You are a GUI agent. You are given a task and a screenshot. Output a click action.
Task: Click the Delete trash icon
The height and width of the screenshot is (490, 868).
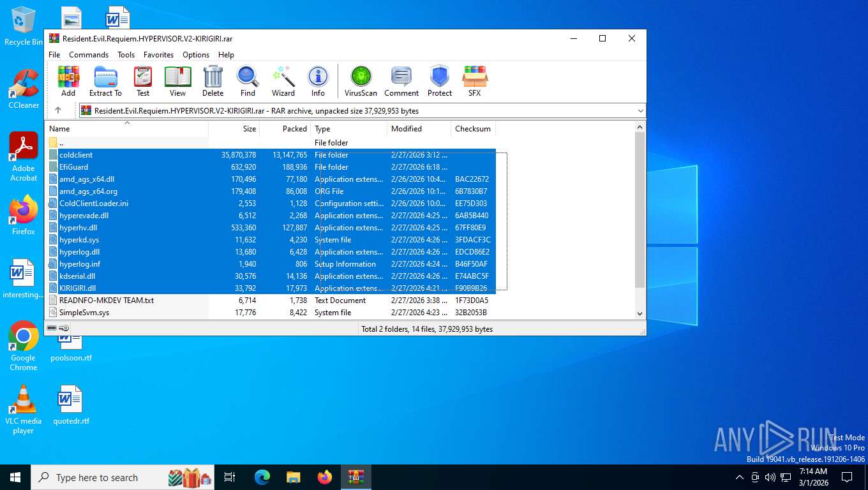[x=213, y=81]
